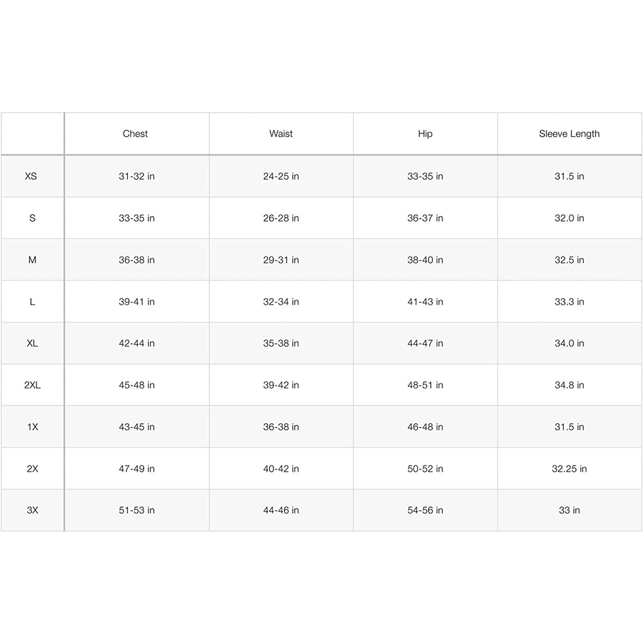This screenshot has height=644, width=644.
Task: Click the 51-53 in chest cell
Action: pyautogui.click(x=137, y=510)
